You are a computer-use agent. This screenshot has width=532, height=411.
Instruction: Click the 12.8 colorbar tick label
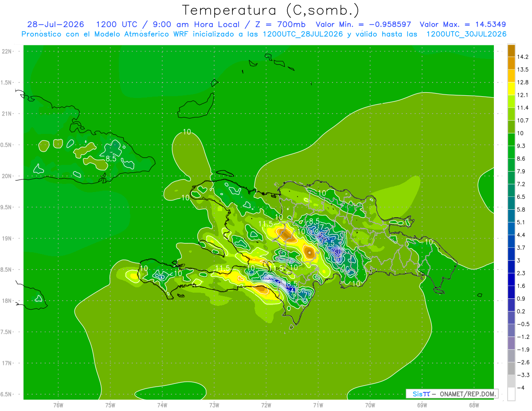(x=523, y=82)
